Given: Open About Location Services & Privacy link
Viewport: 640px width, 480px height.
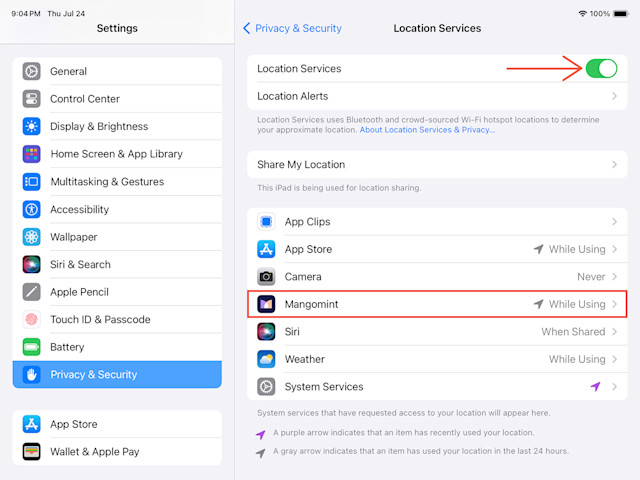Looking at the screenshot, I should coord(427,130).
